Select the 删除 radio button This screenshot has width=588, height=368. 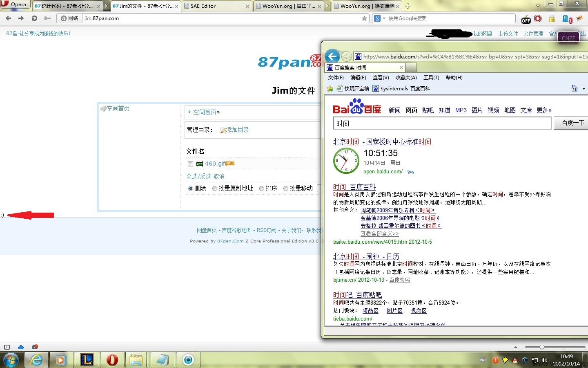pyautogui.click(x=191, y=188)
